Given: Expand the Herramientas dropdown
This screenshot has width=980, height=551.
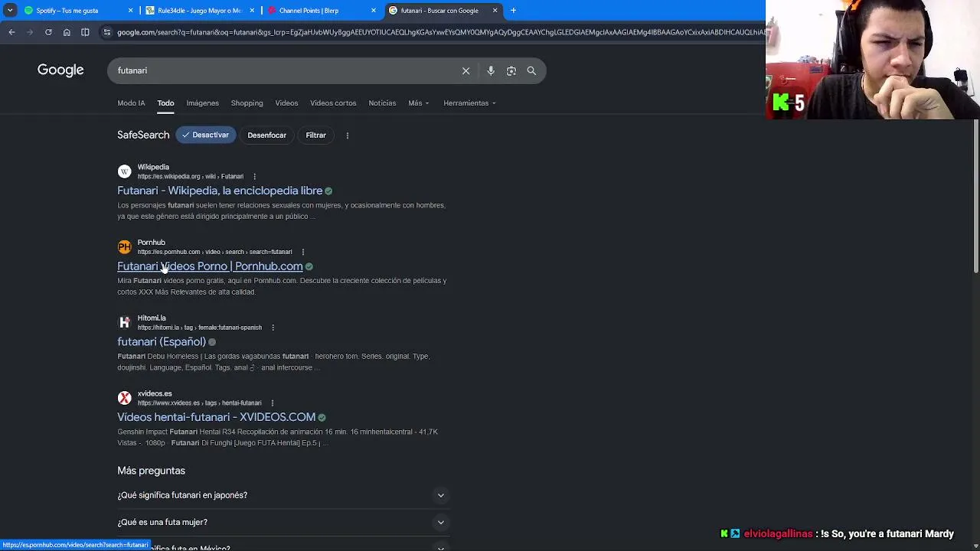Looking at the screenshot, I should click(469, 103).
